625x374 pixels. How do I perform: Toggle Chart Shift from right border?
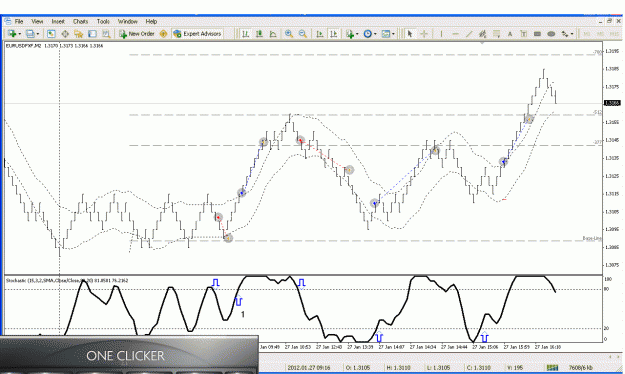tap(334, 34)
